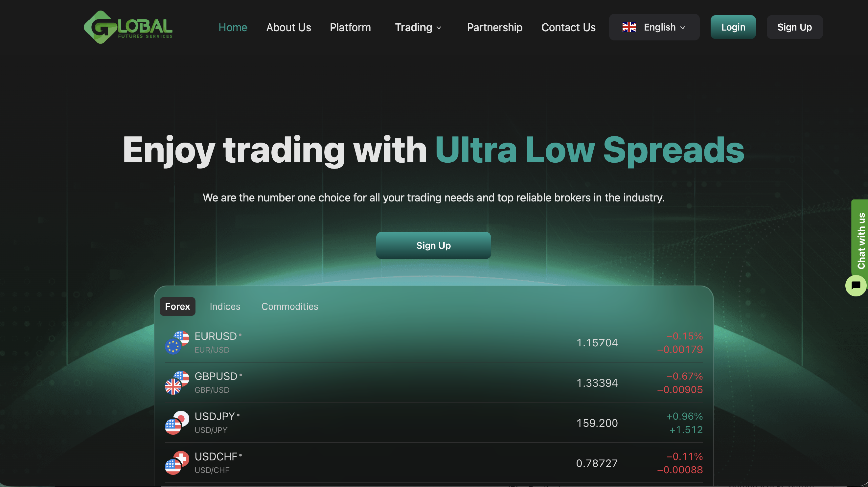868x487 pixels.
Task: Click the USDCHF flag pair icon
Action: (x=177, y=463)
